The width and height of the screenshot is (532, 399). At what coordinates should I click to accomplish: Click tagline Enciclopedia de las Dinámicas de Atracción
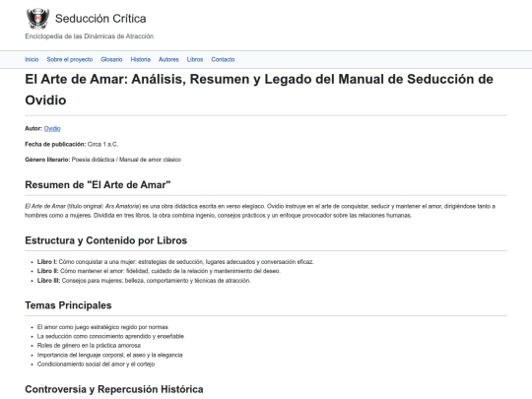coord(90,36)
